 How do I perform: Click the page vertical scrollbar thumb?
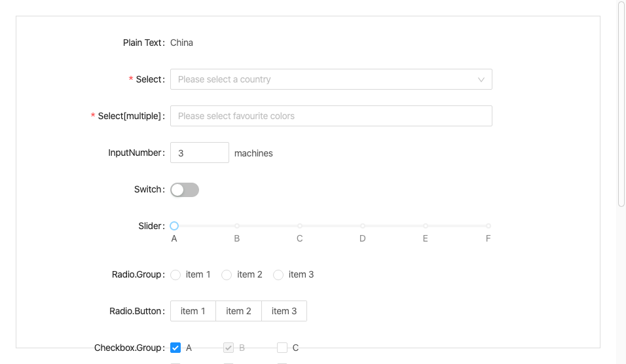coord(621,105)
